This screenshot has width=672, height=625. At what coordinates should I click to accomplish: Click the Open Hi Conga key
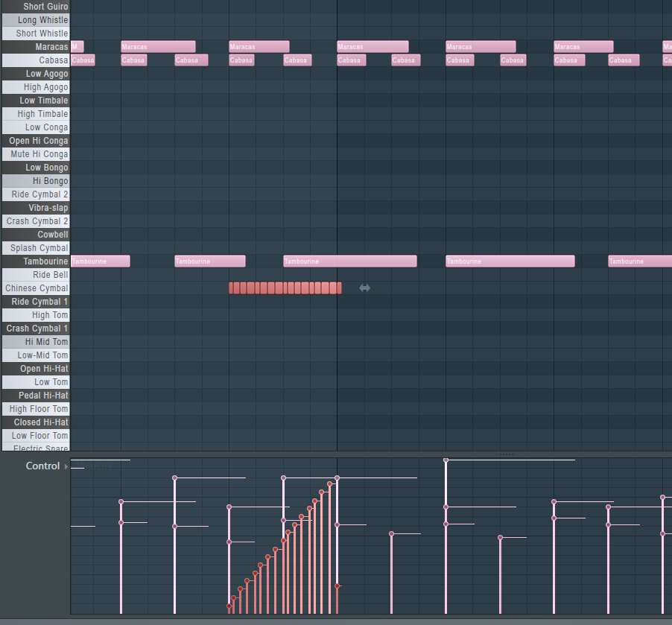[x=36, y=141]
